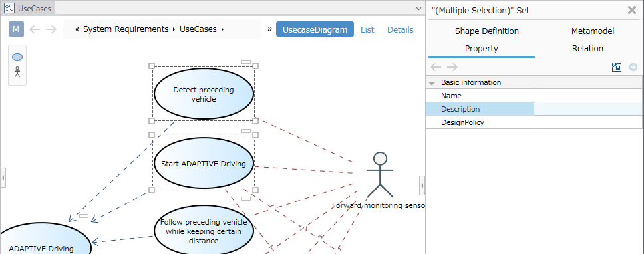Click the DesignPolicy value field
644x254 pixels.
click(587, 122)
